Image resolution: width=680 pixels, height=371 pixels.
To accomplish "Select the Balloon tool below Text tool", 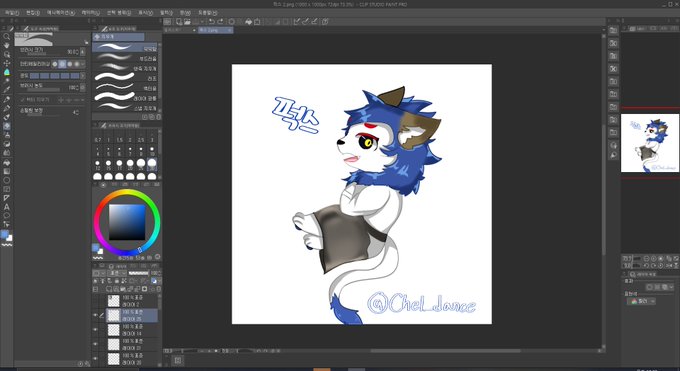I will 7,216.
